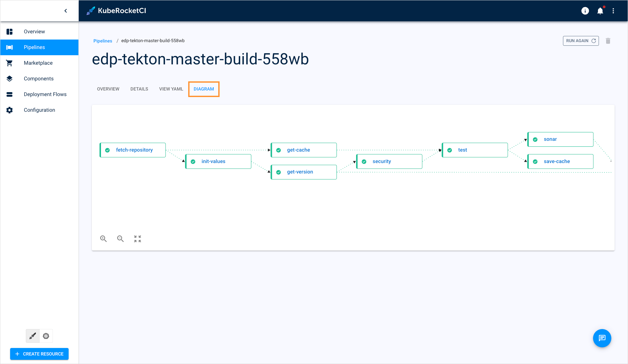
Task: Switch to Kubernetes helm wheel view
Action: (46, 336)
